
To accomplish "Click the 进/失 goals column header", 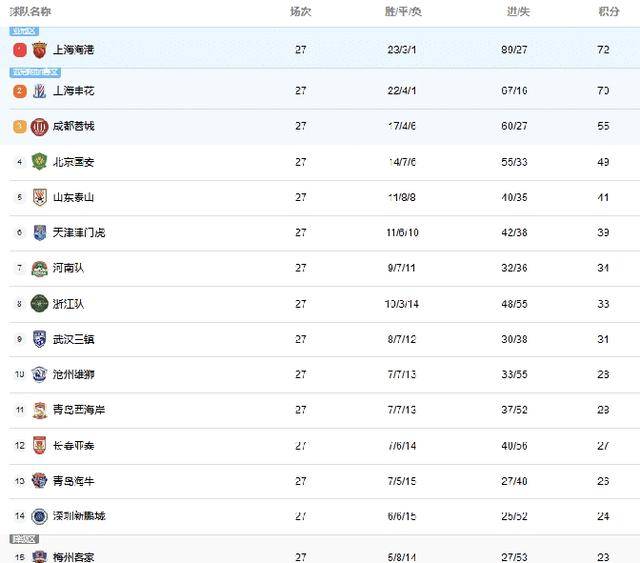I will (x=518, y=12).
